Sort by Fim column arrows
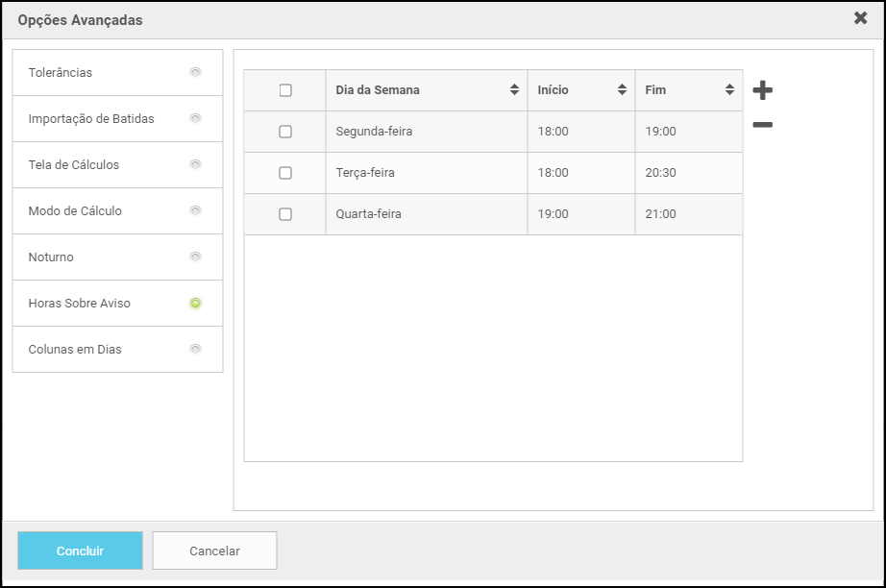This screenshot has height=588, width=886. pyautogui.click(x=729, y=90)
